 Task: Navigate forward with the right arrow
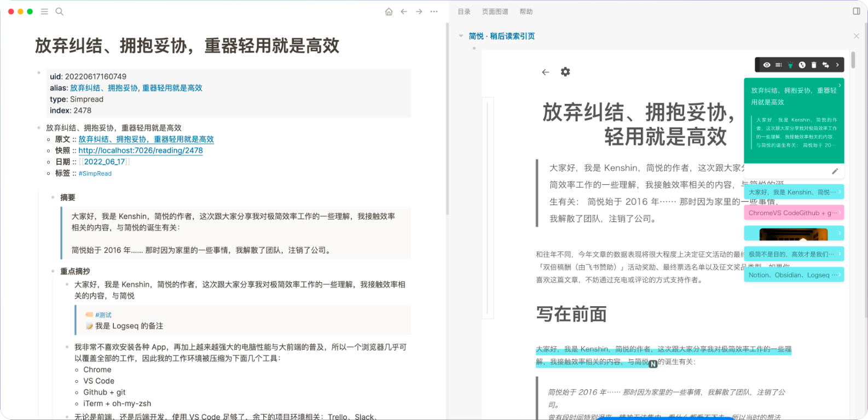coord(419,11)
